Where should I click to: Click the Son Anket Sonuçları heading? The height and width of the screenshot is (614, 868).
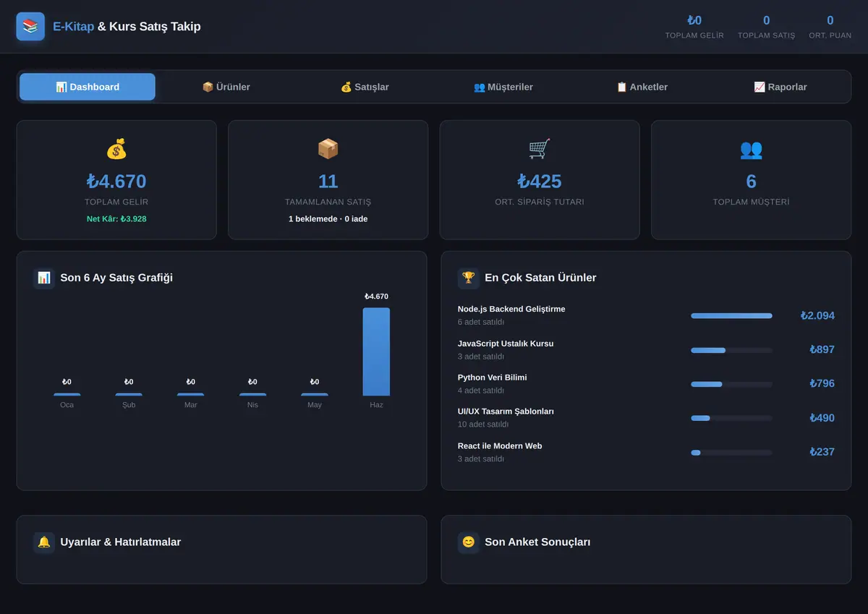(537, 542)
